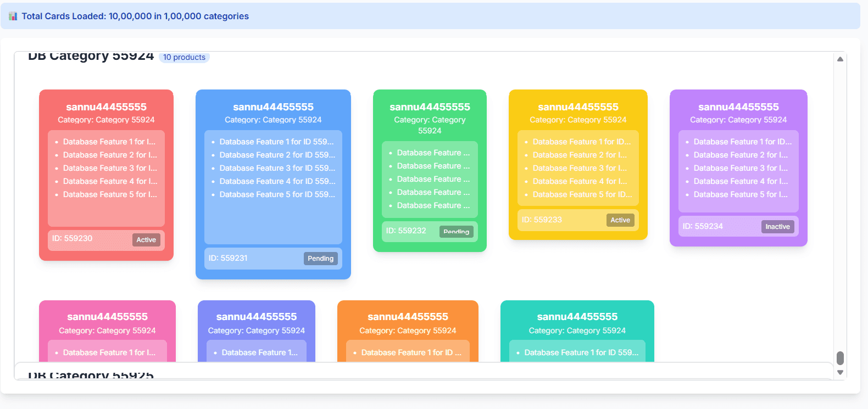Click the blue card title sannu44455555
The height and width of the screenshot is (409, 868).
pyautogui.click(x=273, y=107)
